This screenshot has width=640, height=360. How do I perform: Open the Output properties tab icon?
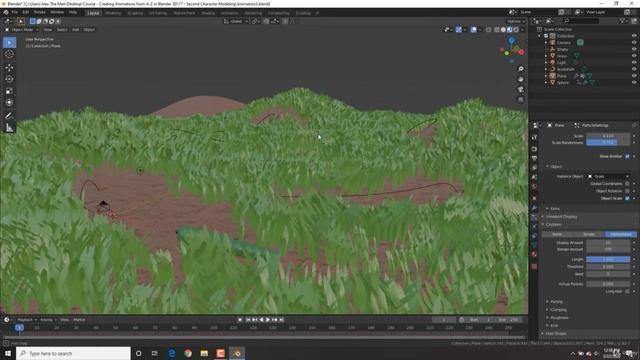[x=534, y=158]
